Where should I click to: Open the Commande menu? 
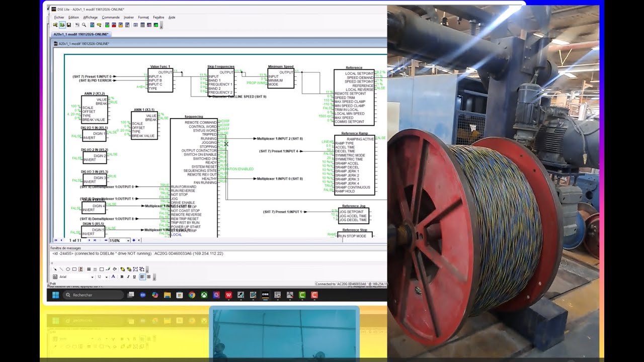click(111, 17)
